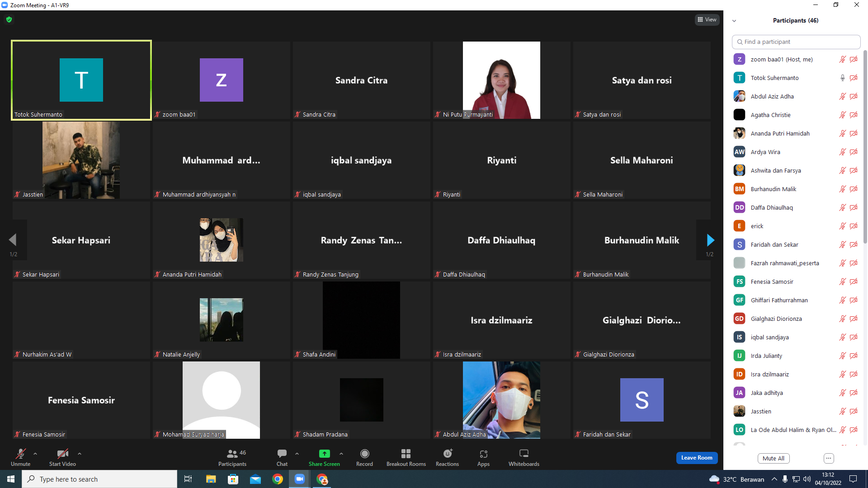Open Chrome from the Windows taskbar
Screen dimensions: 868x488
(x=278, y=479)
